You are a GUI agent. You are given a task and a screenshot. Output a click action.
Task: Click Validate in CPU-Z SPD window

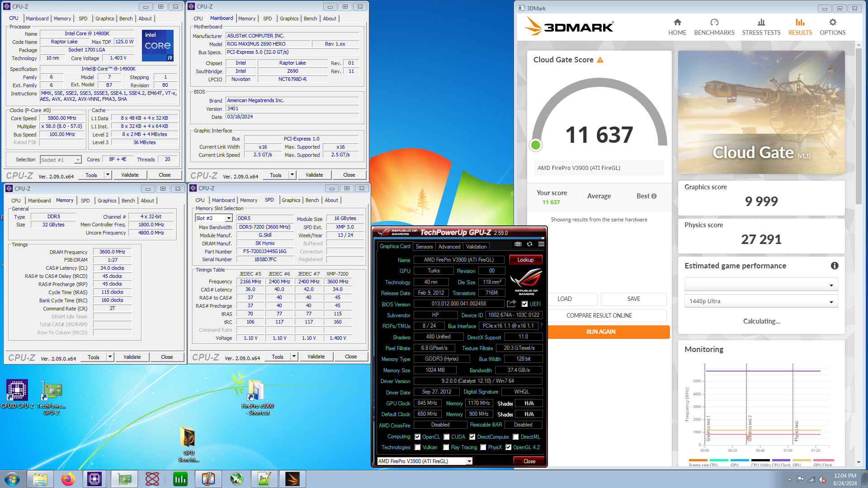point(316,357)
